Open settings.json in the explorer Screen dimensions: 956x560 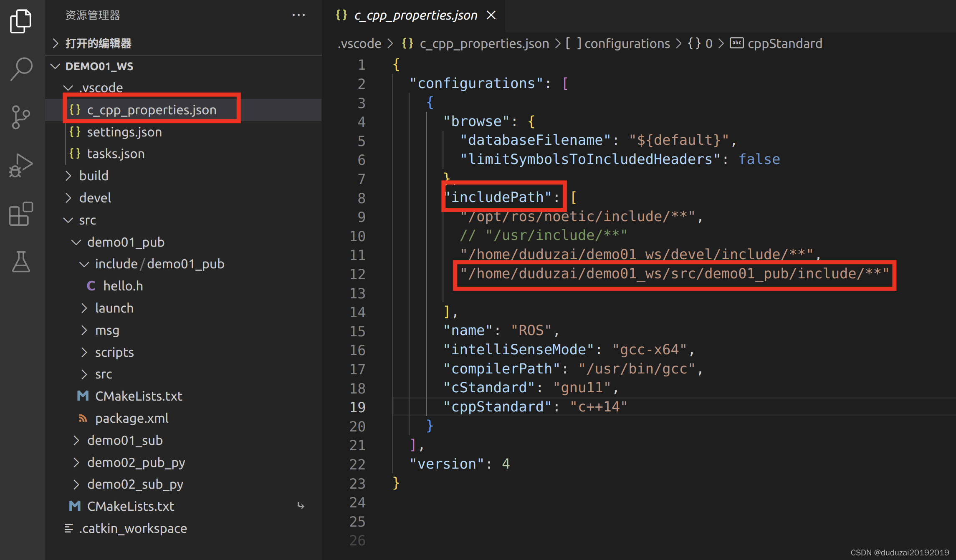point(183,132)
